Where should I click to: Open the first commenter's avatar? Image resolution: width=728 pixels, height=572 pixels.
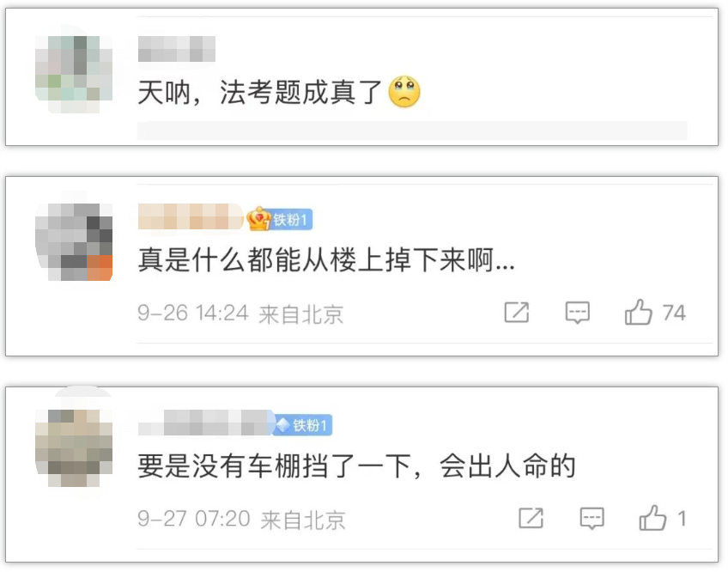click(74, 69)
